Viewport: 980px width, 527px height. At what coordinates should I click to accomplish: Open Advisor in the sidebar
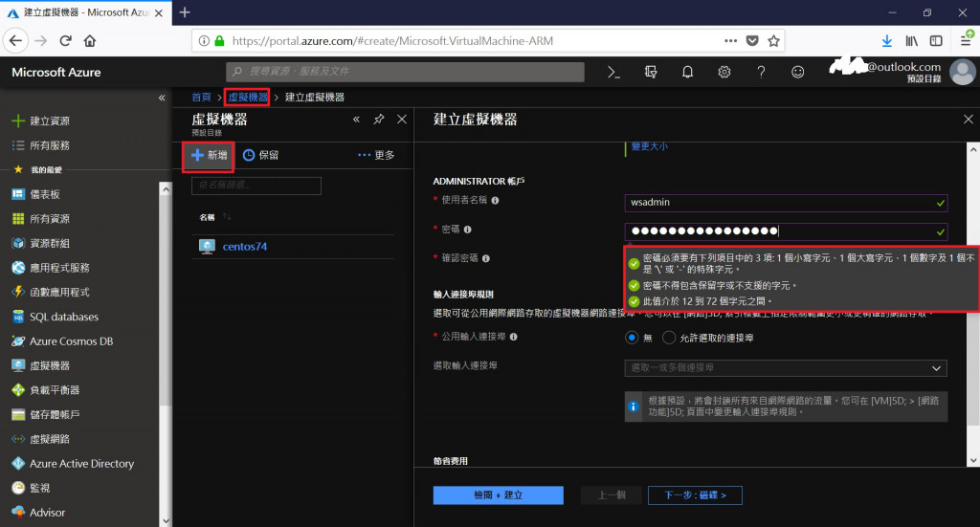[x=38, y=512]
